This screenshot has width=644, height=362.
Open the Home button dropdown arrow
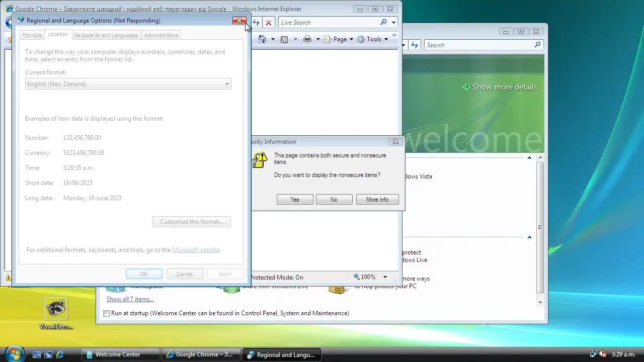click(273, 39)
